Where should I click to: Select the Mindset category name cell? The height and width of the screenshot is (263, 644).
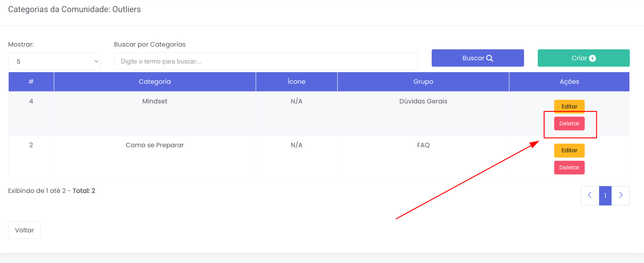tap(155, 101)
